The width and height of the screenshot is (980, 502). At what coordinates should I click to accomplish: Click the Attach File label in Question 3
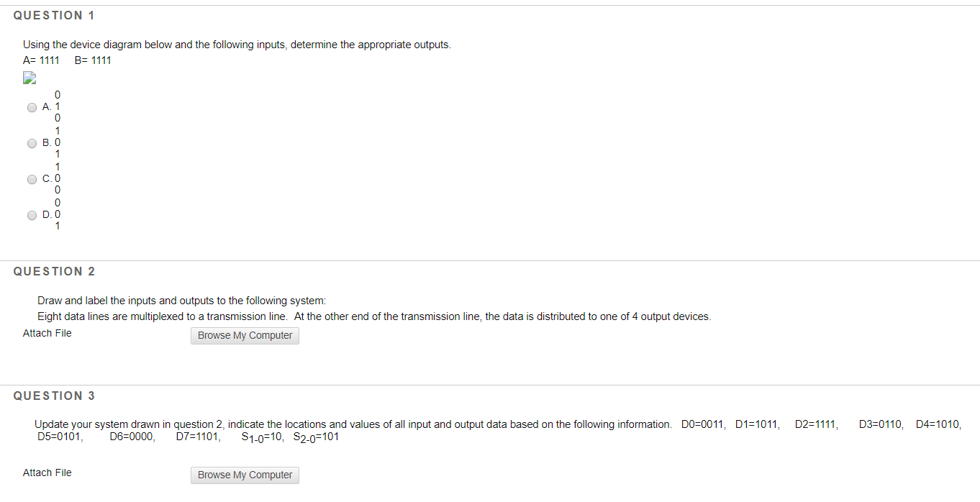pyautogui.click(x=47, y=473)
